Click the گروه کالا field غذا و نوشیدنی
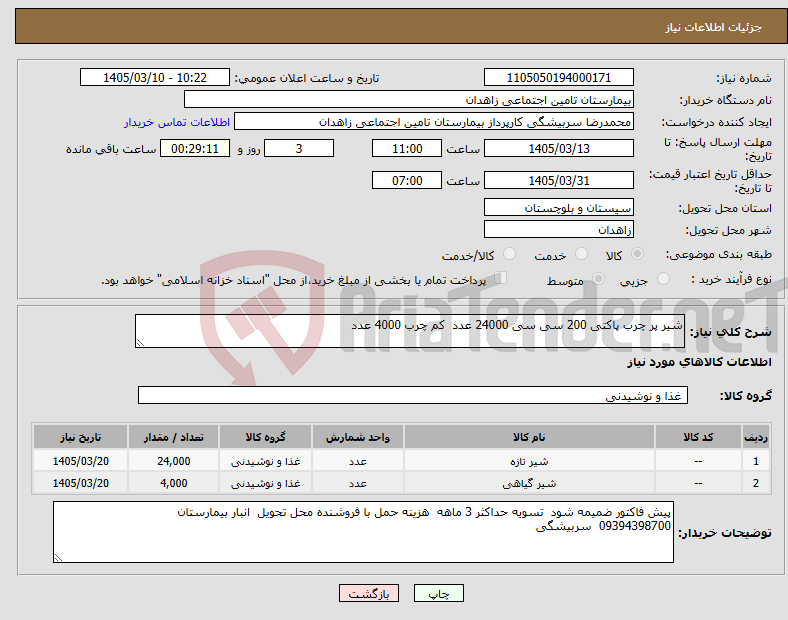The image size is (788, 620). [413, 395]
